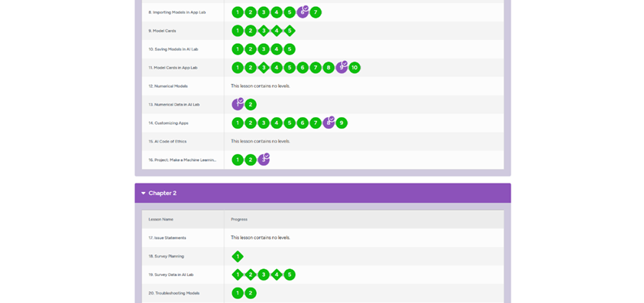Open the Survey Data in AI Lab lesson
Image resolution: width=644 pixels, height=303 pixels.
(x=171, y=274)
